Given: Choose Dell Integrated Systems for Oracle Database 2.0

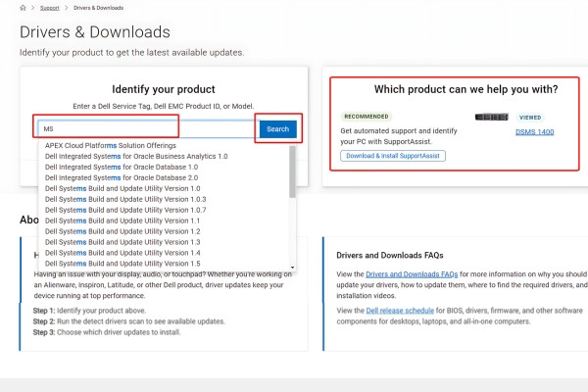Looking at the screenshot, I should 122,177.
